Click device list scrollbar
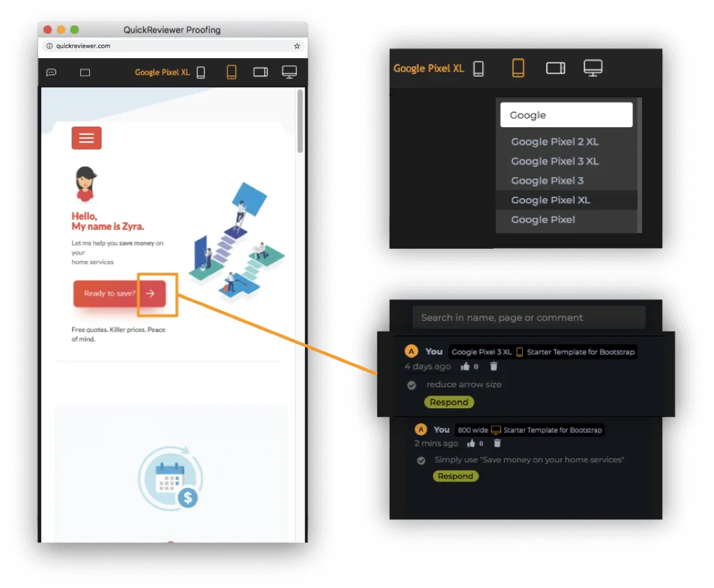The width and height of the screenshot is (714, 588). 639,165
